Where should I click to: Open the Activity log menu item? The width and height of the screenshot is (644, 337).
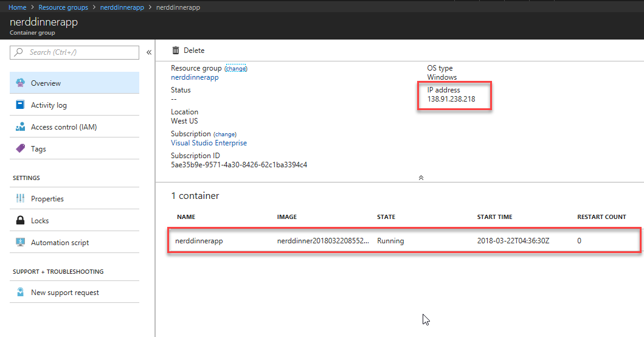click(74, 105)
